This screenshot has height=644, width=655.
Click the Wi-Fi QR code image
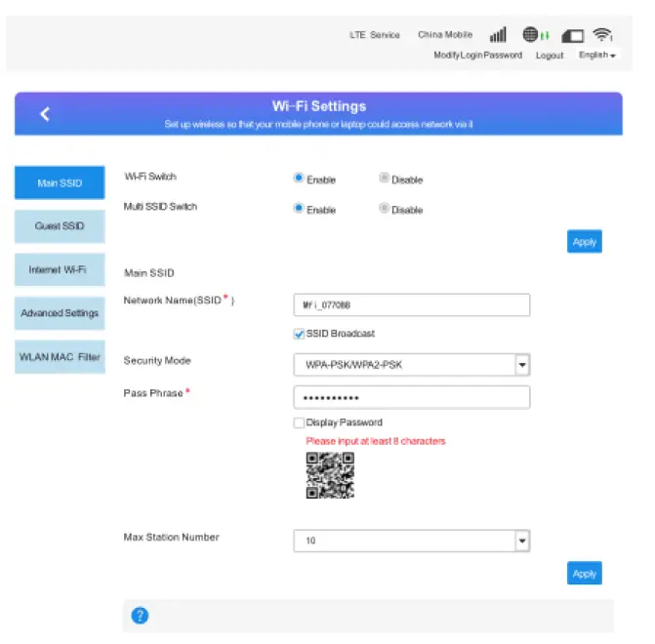click(330, 475)
